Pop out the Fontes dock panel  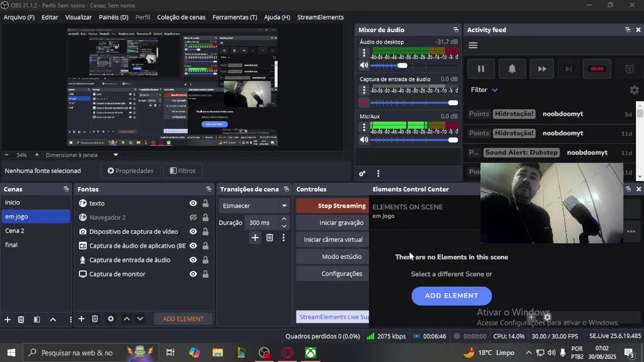[209, 190]
